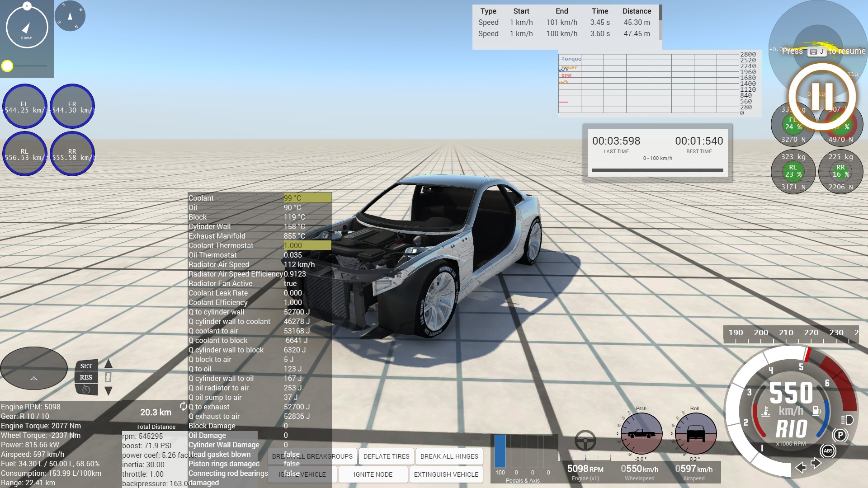
Task: Click the right turn signal arrow
Action: [816, 463]
